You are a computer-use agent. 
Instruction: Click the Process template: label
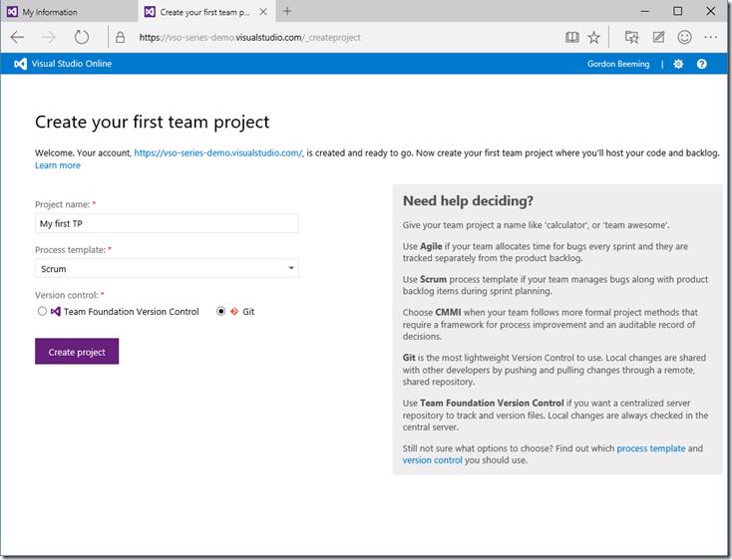70,249
